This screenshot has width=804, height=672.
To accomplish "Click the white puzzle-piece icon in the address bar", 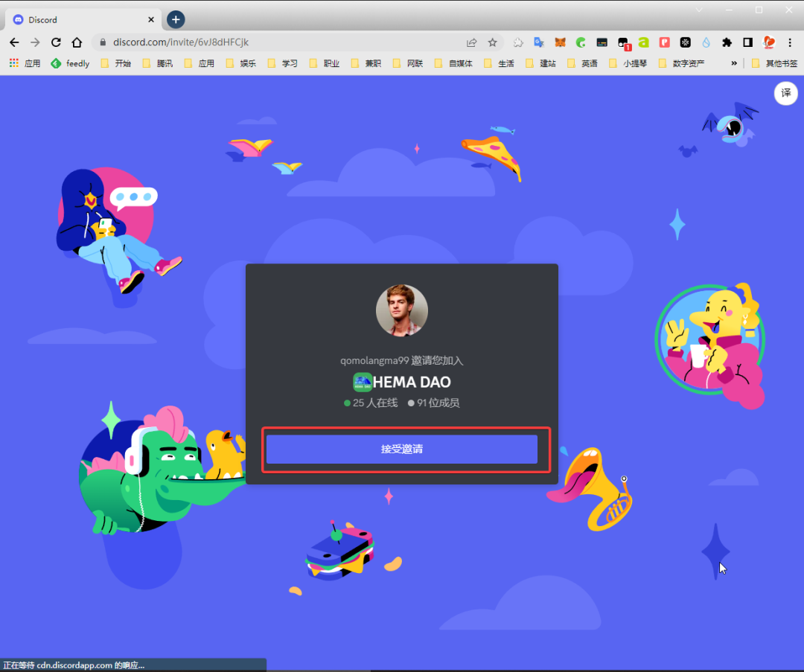I will click(518, 42).
